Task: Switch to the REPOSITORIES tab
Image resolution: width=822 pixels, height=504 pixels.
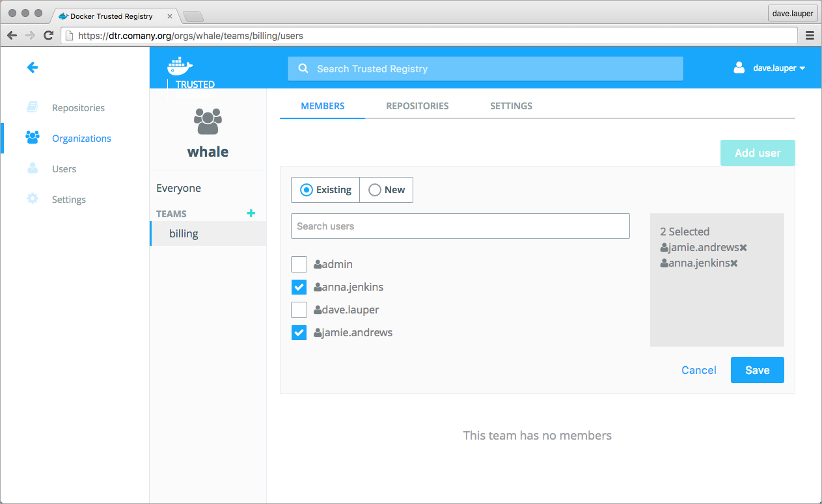Action: point(417,106)
